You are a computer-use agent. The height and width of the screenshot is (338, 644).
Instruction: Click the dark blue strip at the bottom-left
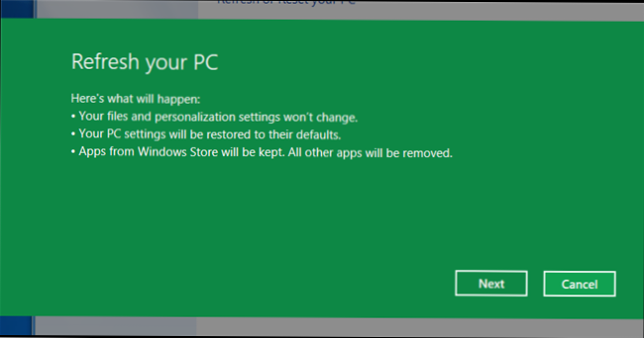(16, 326)
